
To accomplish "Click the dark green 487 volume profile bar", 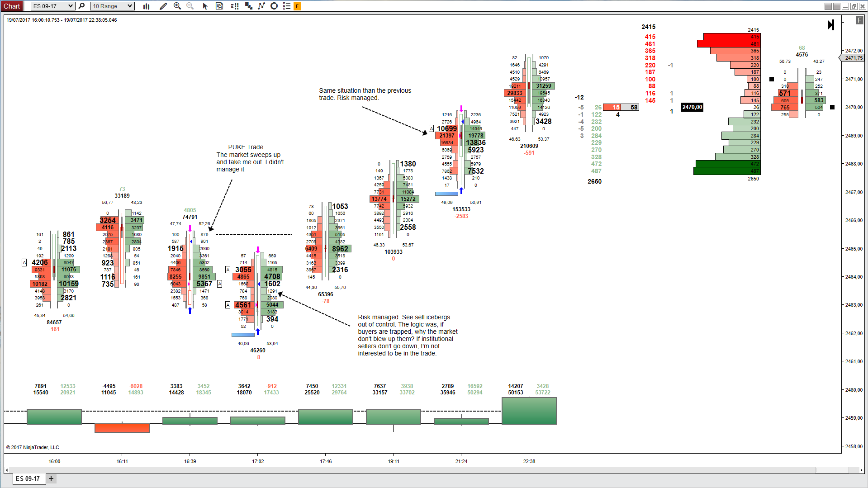I will tap(727, 171).
